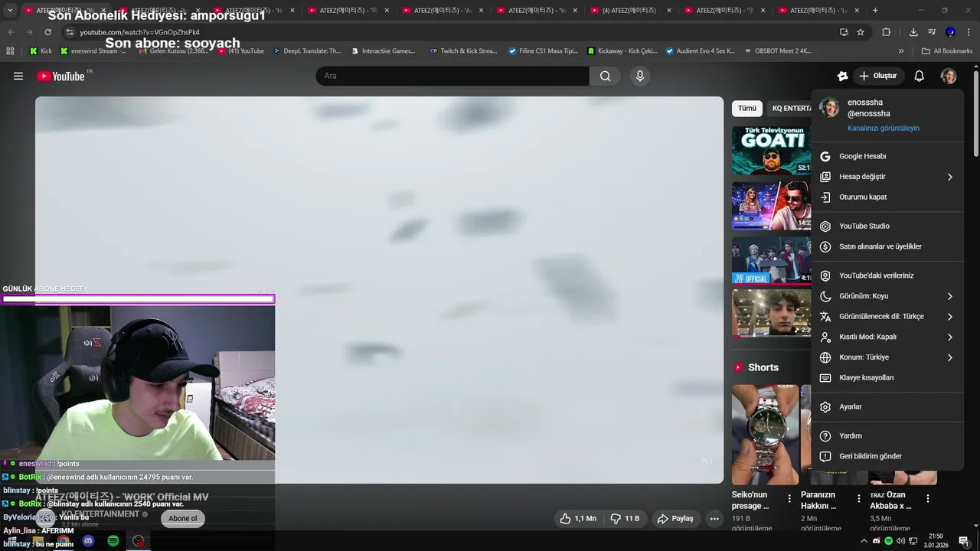Click the Abone ol subscribe button
The image size is (980, 551).
[x=183, y=518]
